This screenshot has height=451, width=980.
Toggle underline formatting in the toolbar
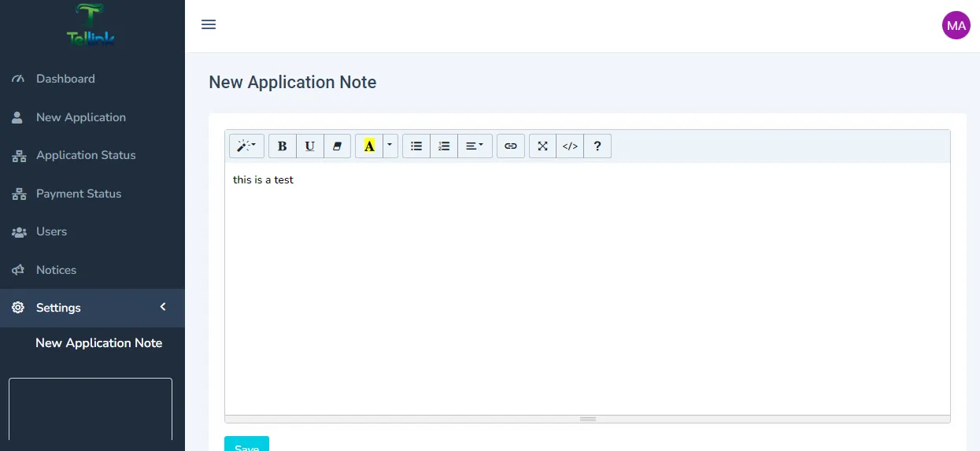(x=310, y=146)
